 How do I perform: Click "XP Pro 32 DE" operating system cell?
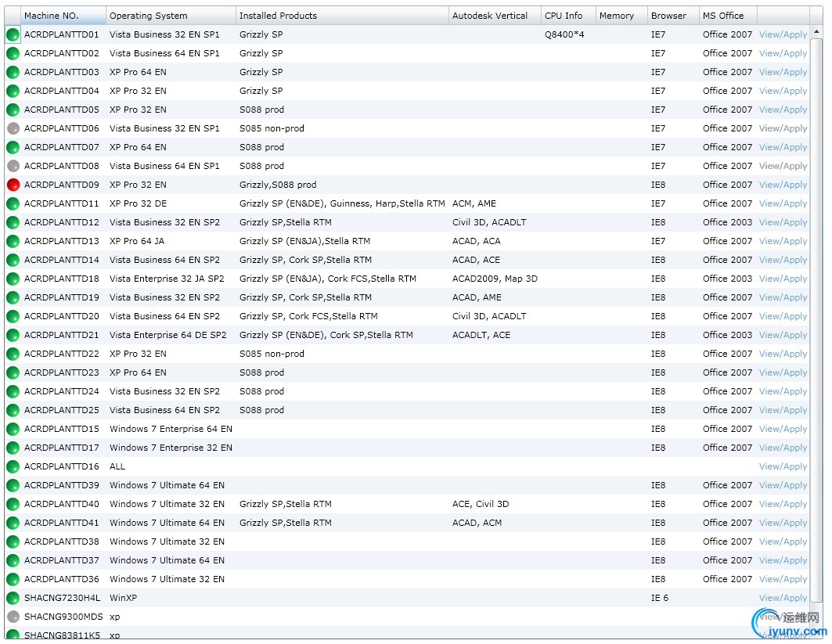138,203
